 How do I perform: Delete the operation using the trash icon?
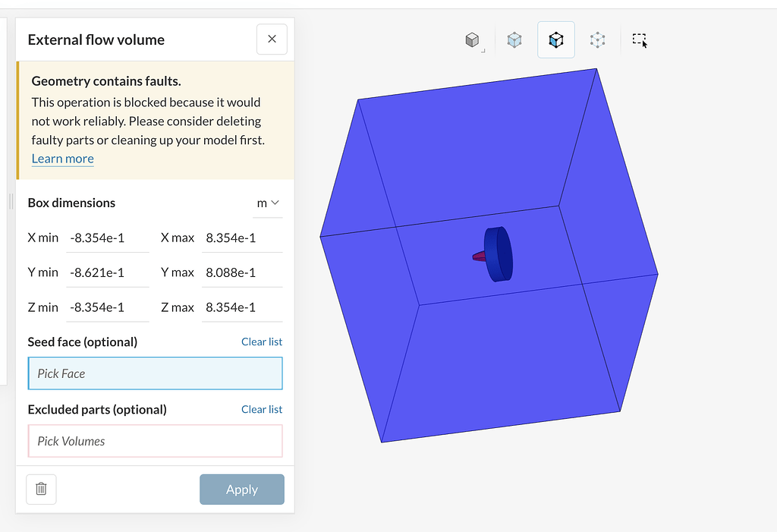(41, 489)
